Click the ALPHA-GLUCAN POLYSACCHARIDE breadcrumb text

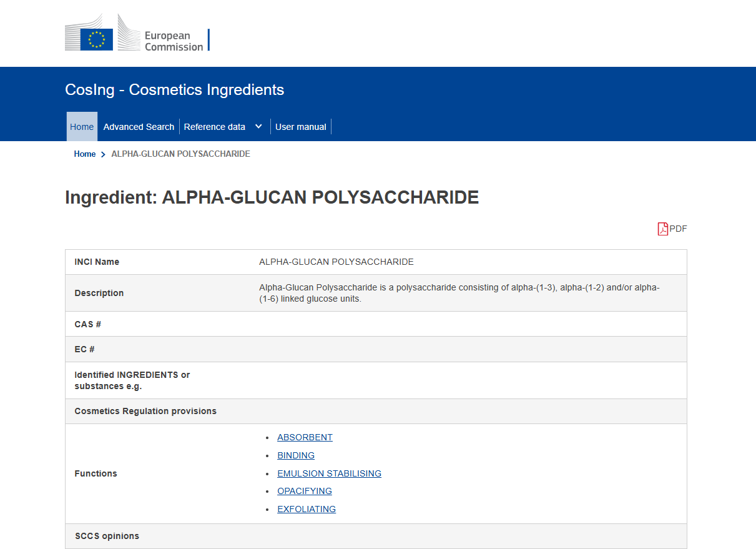pyautogui.click(x=180, y=154)
